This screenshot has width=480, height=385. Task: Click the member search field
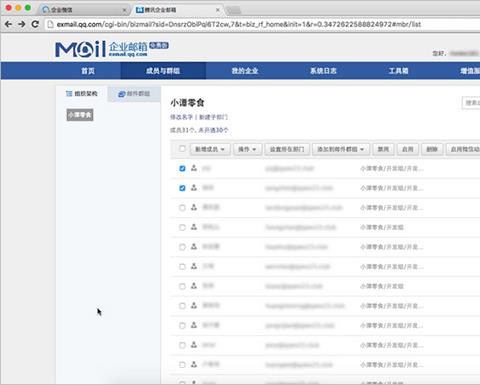pos(471,103)
